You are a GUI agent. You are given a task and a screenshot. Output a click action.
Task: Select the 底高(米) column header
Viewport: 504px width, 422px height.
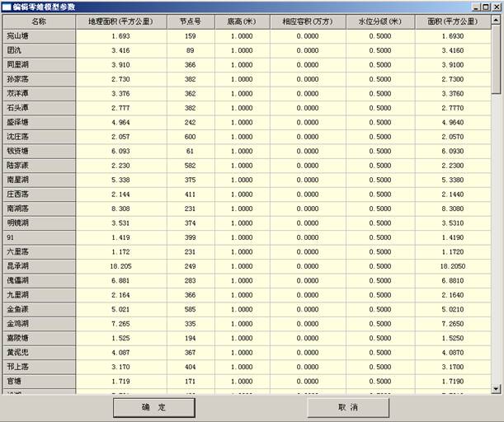243,21
